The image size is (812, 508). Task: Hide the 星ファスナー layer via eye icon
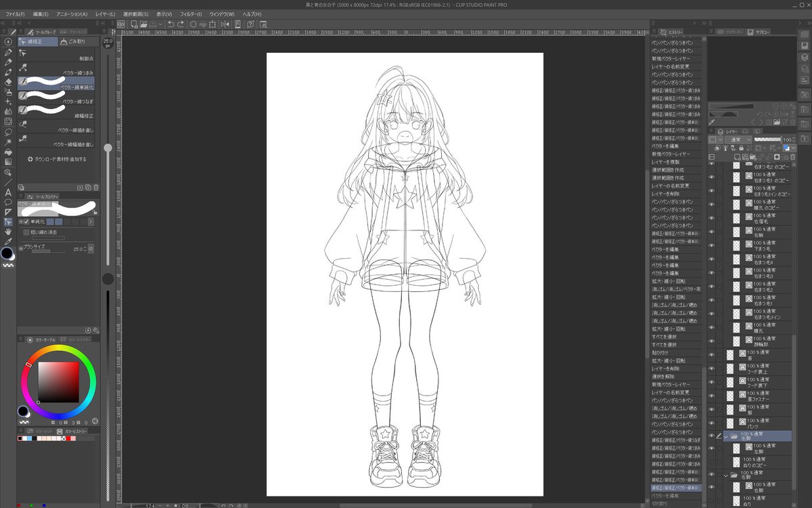[x=711, y=395]
